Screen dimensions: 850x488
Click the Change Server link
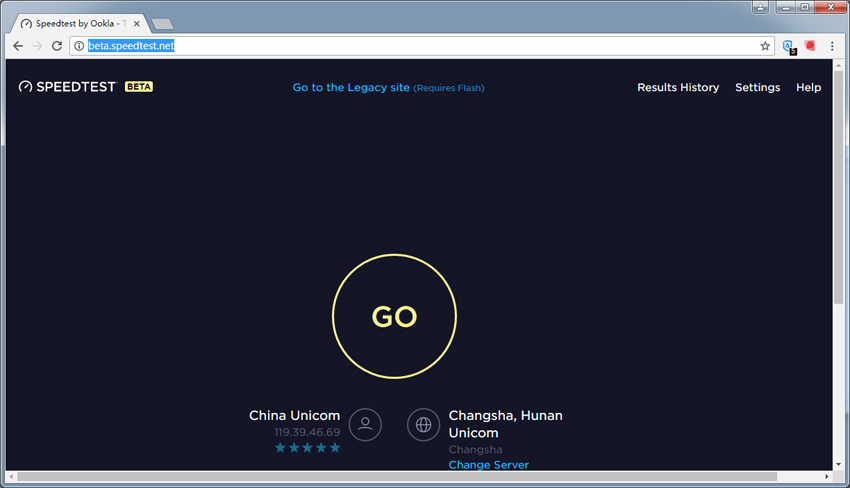coord(488,465)
